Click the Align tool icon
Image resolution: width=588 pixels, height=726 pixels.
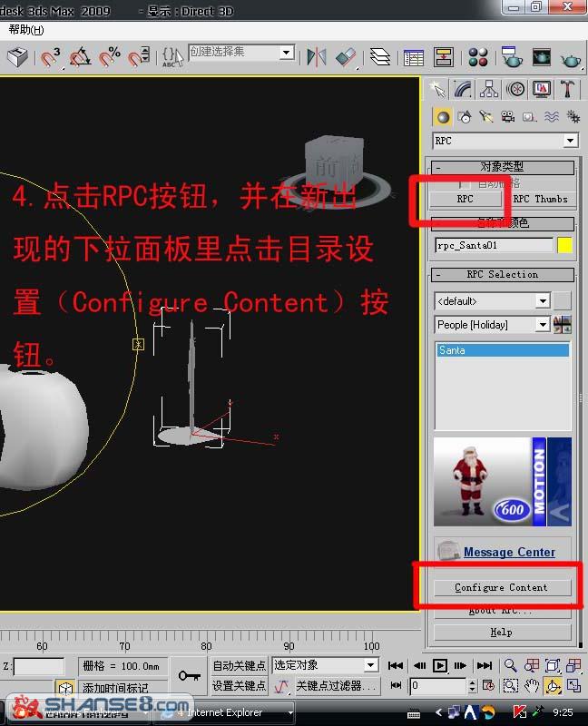coord(346,58)
